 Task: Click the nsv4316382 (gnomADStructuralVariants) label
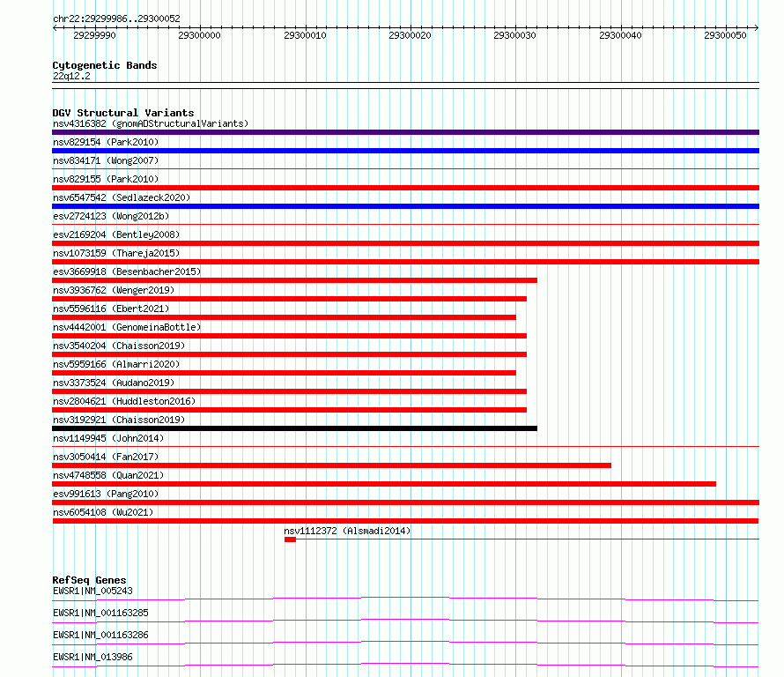[x=151, y=123]
